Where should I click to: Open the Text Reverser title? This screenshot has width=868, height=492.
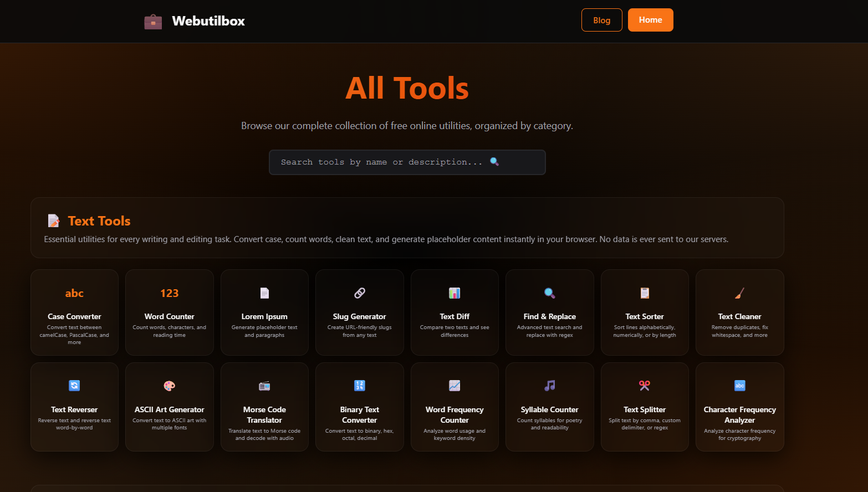coord(74,409)
